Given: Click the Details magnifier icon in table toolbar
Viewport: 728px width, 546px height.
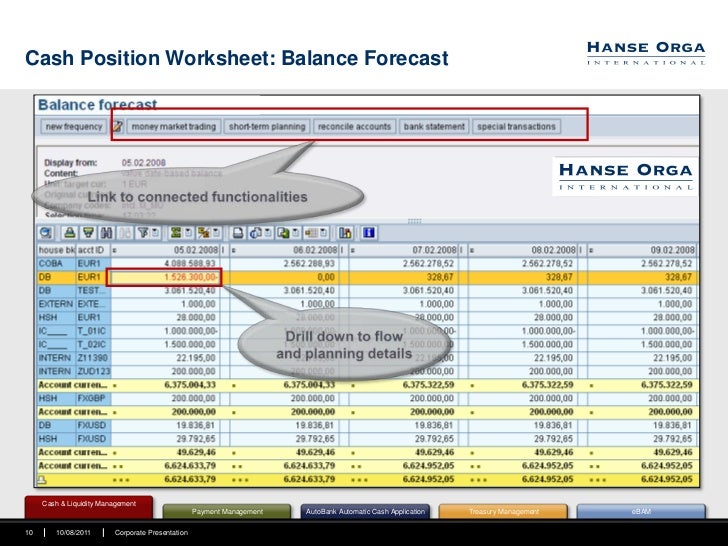Looking at the screenshot, I should pyautogui.click(x=46, y=233).
